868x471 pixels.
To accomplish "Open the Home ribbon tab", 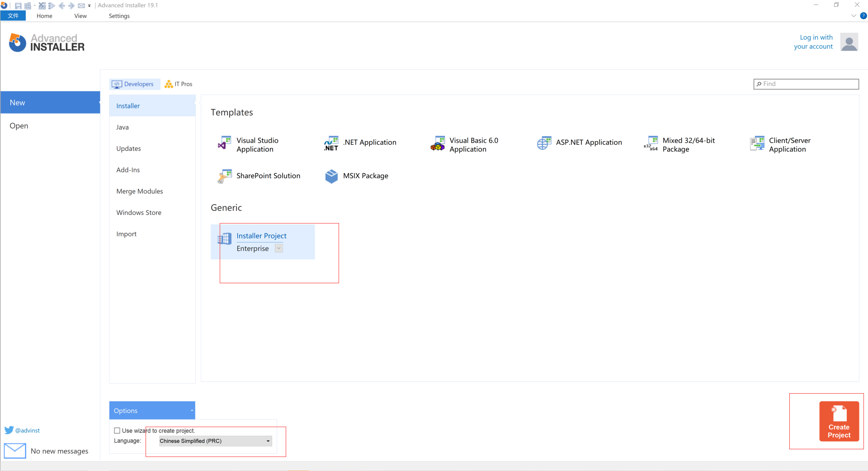I will pos(44,16).
